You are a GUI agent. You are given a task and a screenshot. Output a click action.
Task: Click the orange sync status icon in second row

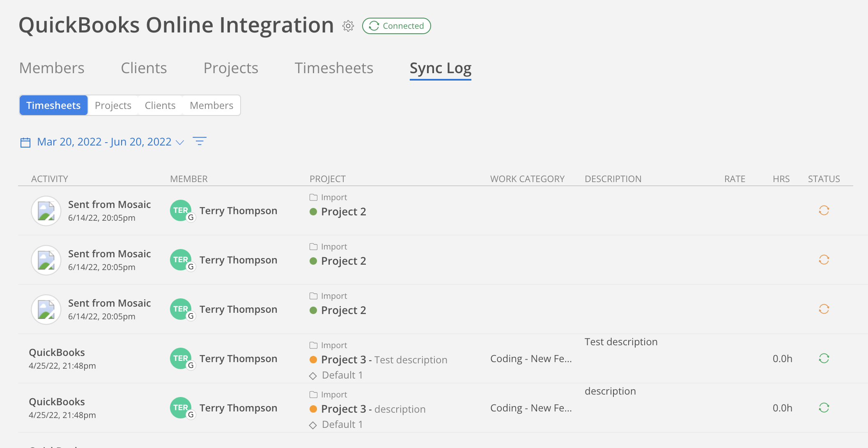824,260
